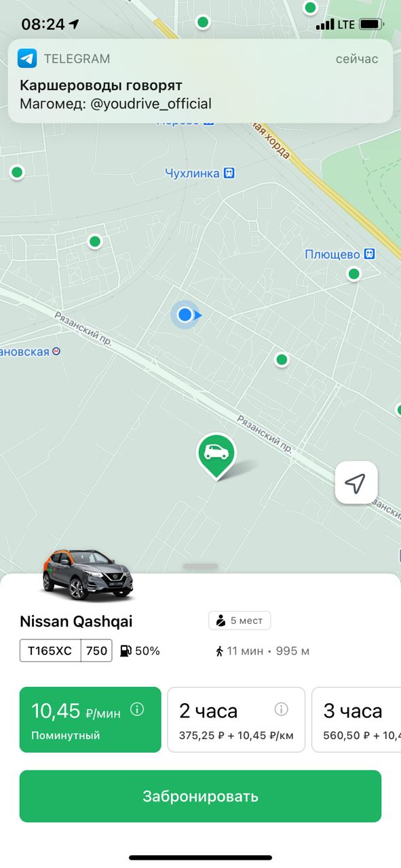Tap the 5 мест seats badge
This screenshot has height=868, width=401.
(240, 620)
